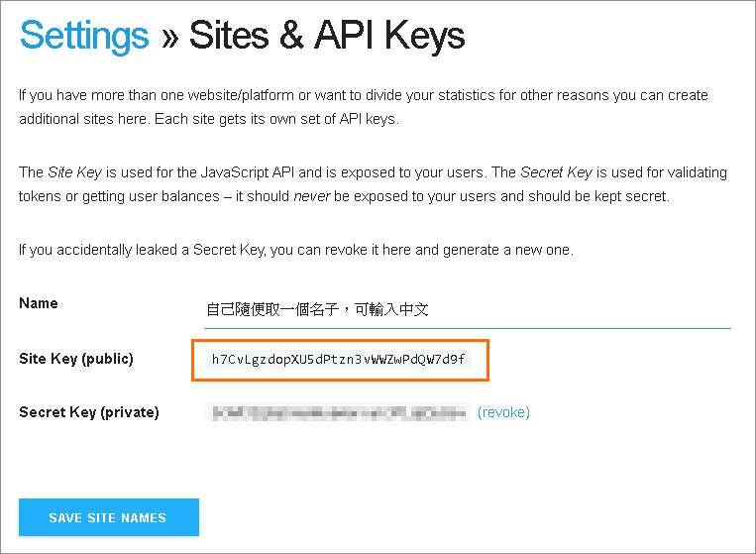The image size is (756, 554).
Task: Revoke the Secret Key via revoke link
Action: (x=503, y=412)
